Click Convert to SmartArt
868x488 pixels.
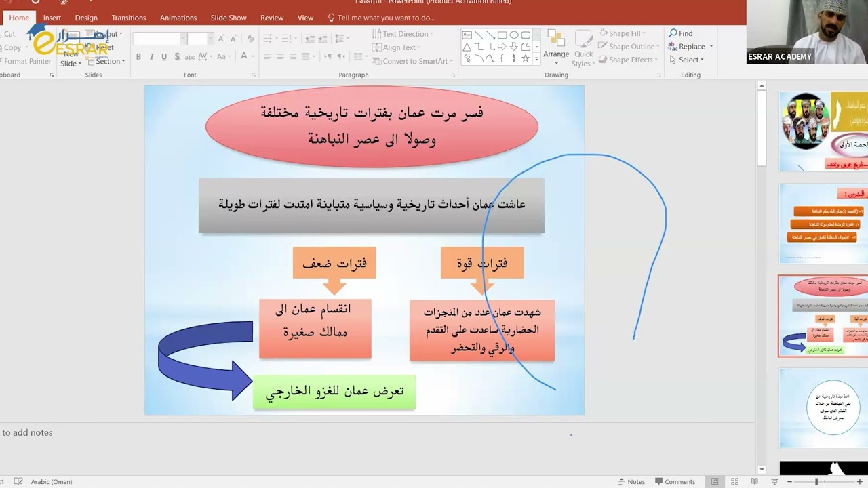413,61
